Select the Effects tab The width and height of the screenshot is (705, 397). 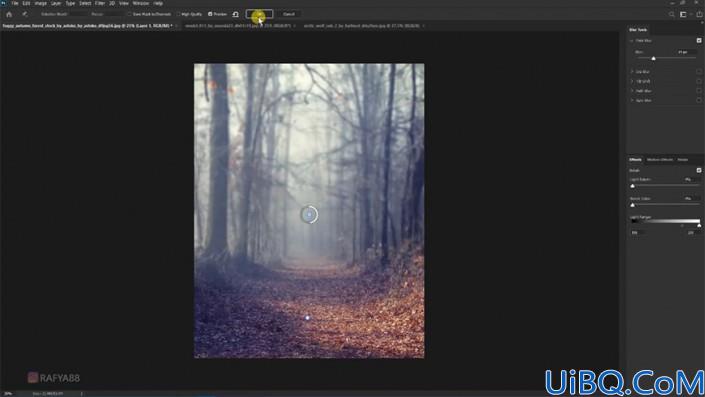[x=635, y=160]
